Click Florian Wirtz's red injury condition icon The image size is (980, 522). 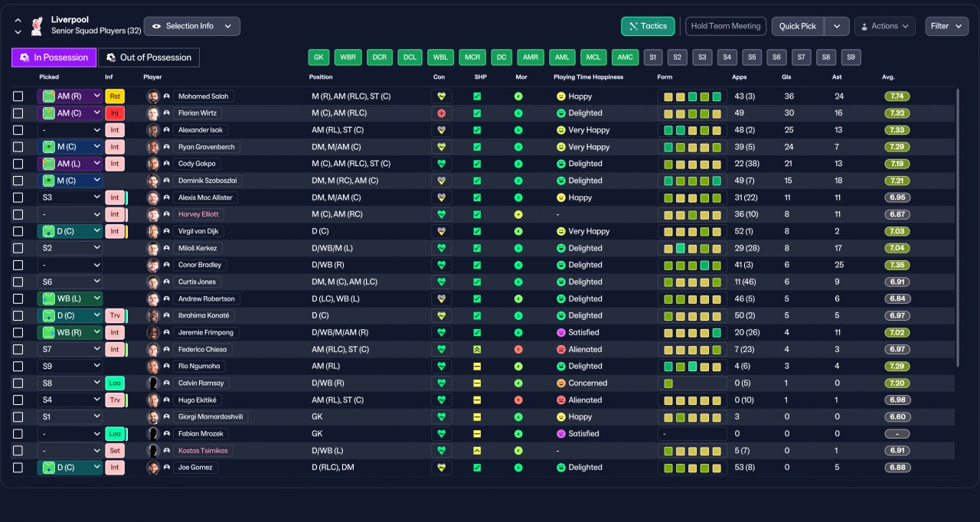pyautogui.click(x=441, y=113)
